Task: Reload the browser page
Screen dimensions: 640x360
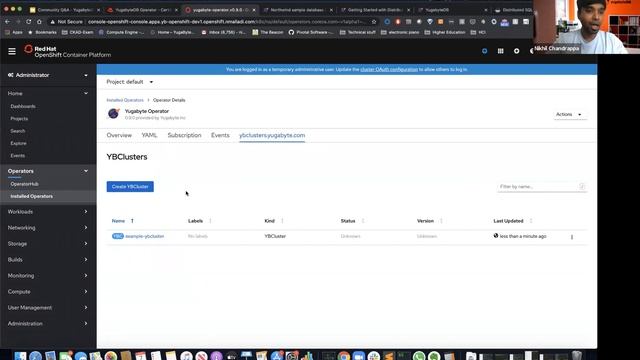Action: [x=29, y=22]
